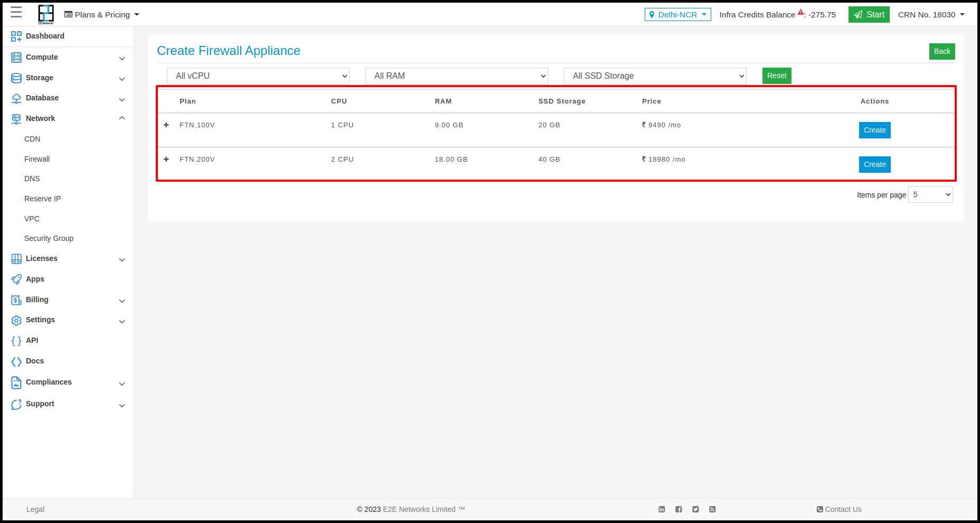The width and height of the screenshot is (980, 523).
Task: Expand the Settings section chevron
Action: (x=122, y=322)
